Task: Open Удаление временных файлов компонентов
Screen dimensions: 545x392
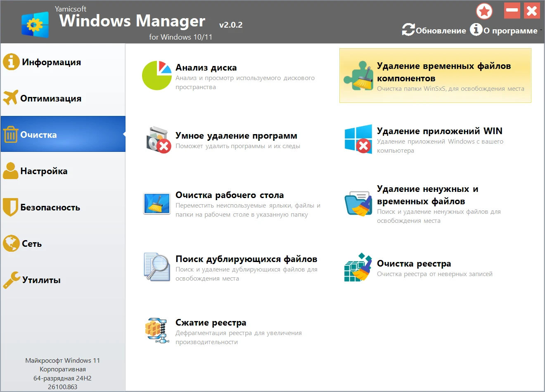Action: [435, 76]
